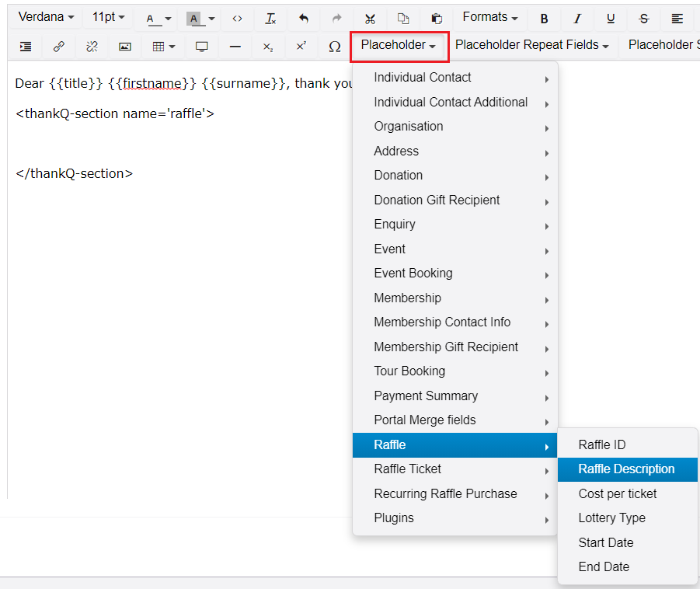
Task: Open the special character omega icon
Action: tap(335, 47)
